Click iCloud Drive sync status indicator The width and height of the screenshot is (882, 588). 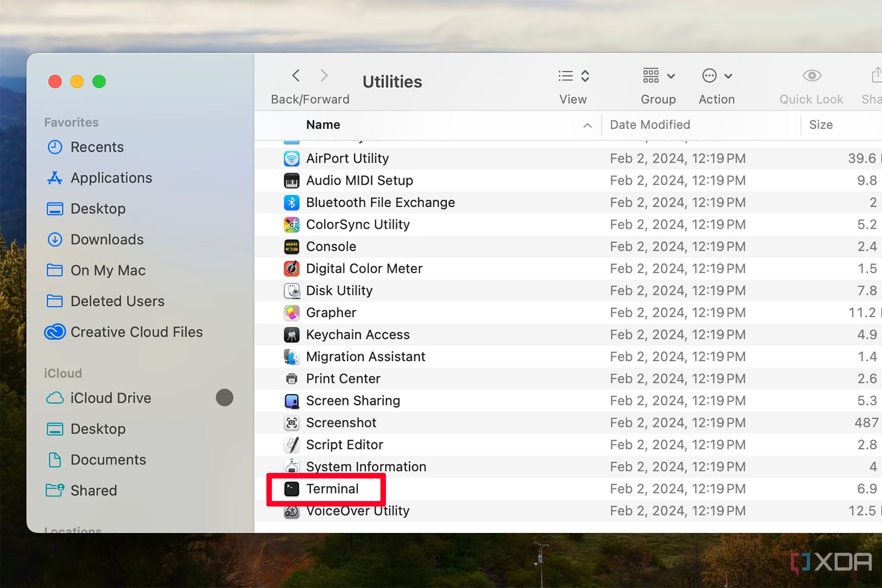[x=224, y=397]
